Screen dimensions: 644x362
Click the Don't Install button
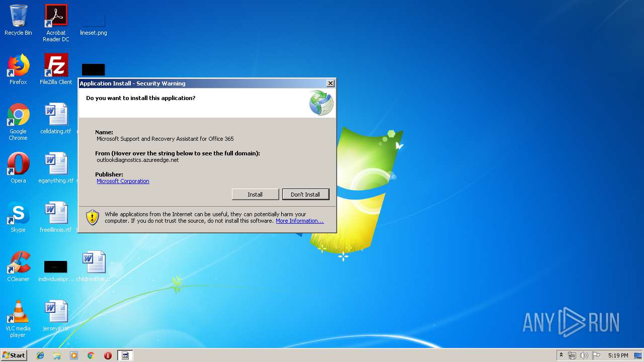[305, 195]
